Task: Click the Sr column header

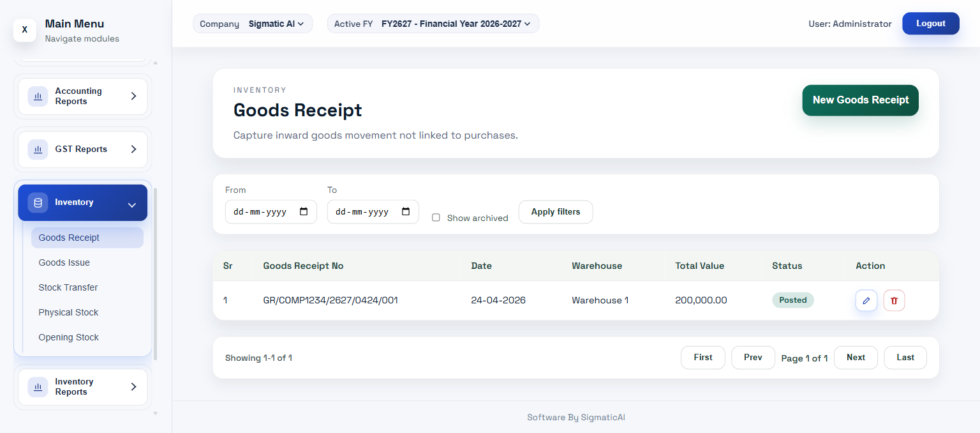Action: click(x=228, y=266)
